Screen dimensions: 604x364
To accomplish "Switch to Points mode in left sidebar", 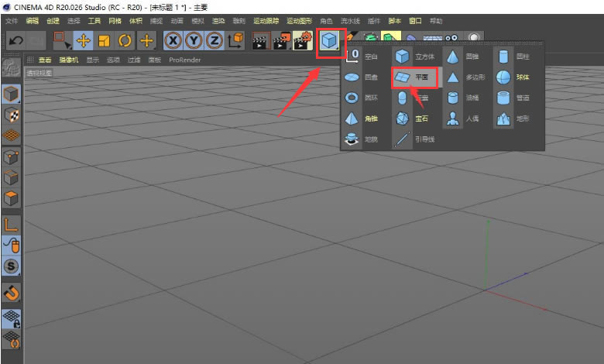I will 11,157.
